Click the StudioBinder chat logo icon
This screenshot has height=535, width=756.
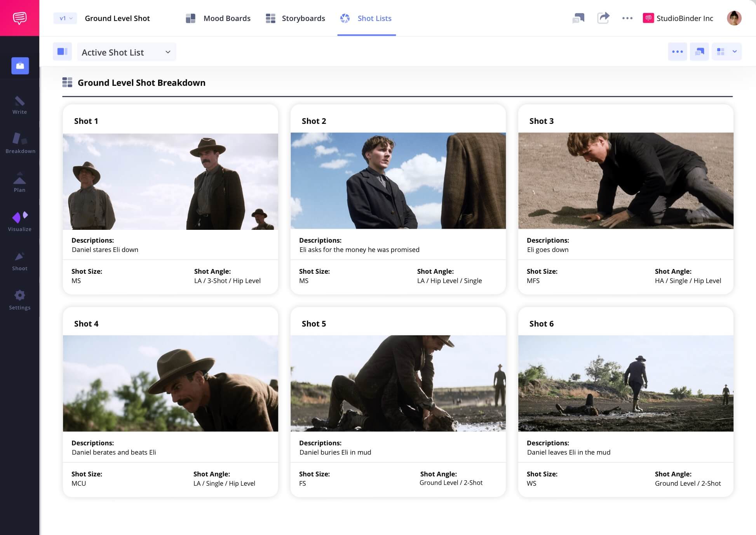coord(19,18)
